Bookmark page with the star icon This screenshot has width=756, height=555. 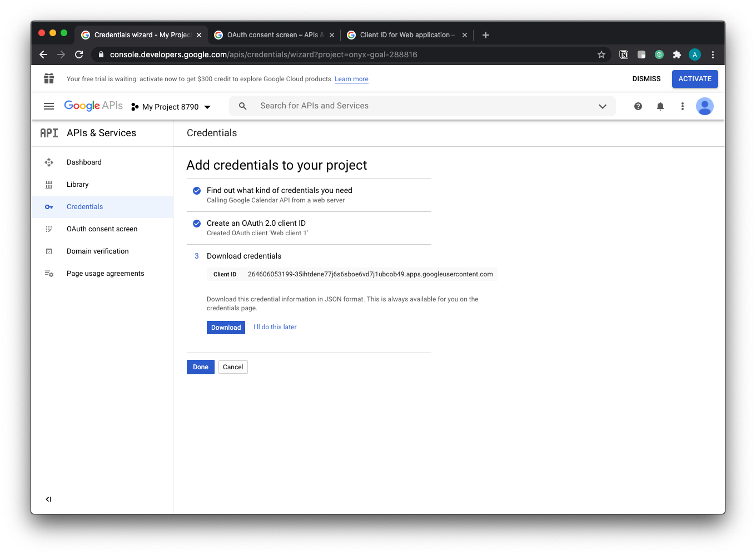(x=601, y=54)
